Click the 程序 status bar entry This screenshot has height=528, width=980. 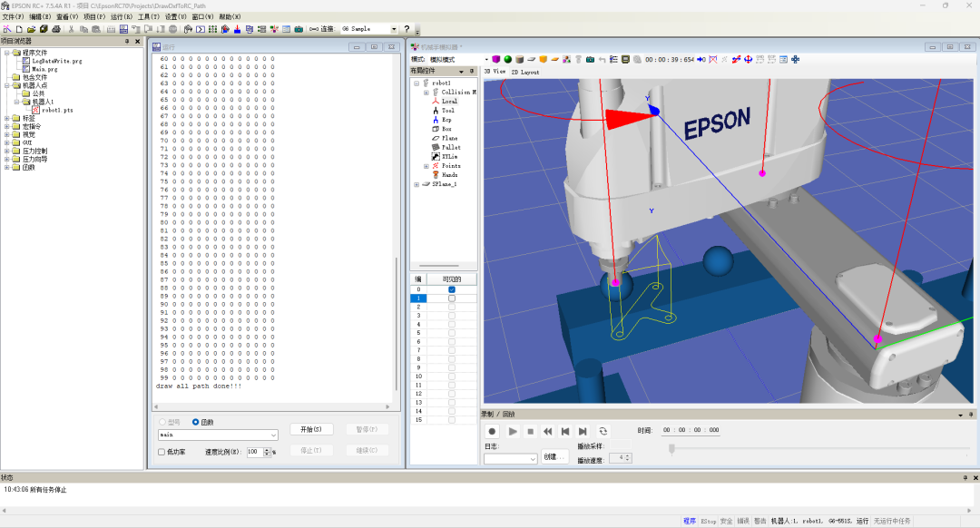click(x=690, y=521)
